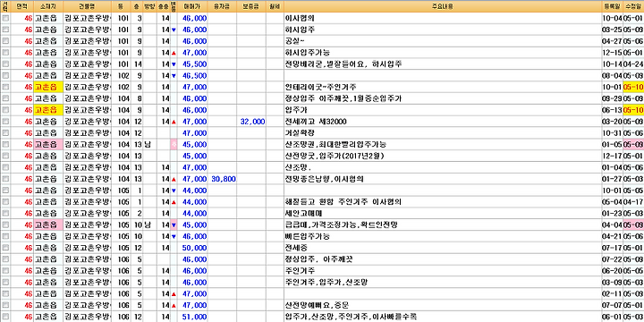Click the blue down arrow in the row registered 04-21
This screenshot has width=644, height=322.
pos(174,237)
